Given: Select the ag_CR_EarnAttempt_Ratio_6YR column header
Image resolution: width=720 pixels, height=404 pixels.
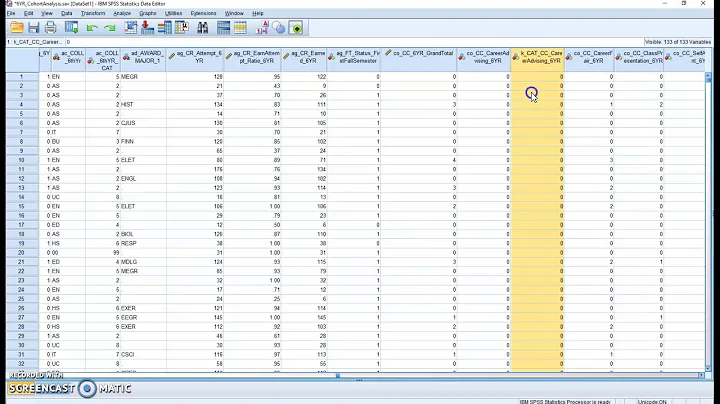Looking at the screenshot, I should [252, 60].
